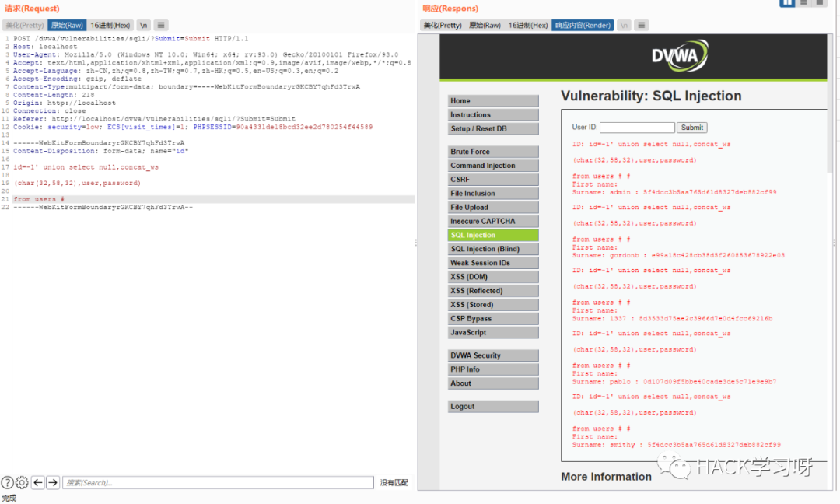The height and width of the screenshot is (504, 840).
Task: Click the 'Surname: gordonb' result line
Action: (678, 255)
